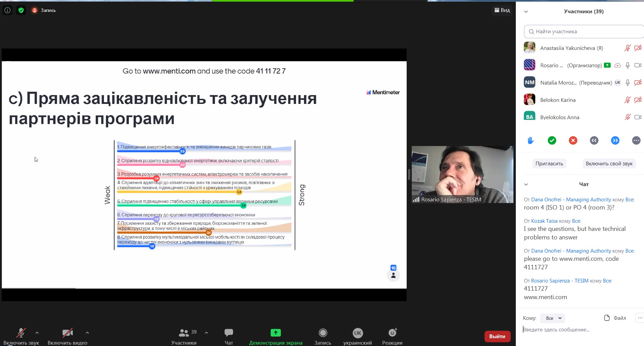Viewport: 644px width, 346px height.
Task: Turn on camera with Включить видео
Action: click(x=67, y=336)
